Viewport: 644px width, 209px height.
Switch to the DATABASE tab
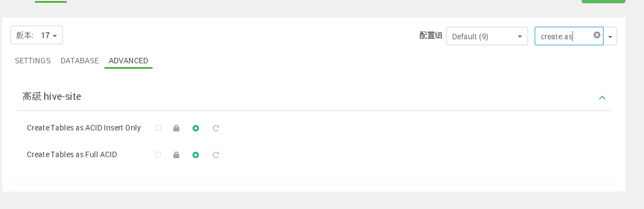(80, 61)
